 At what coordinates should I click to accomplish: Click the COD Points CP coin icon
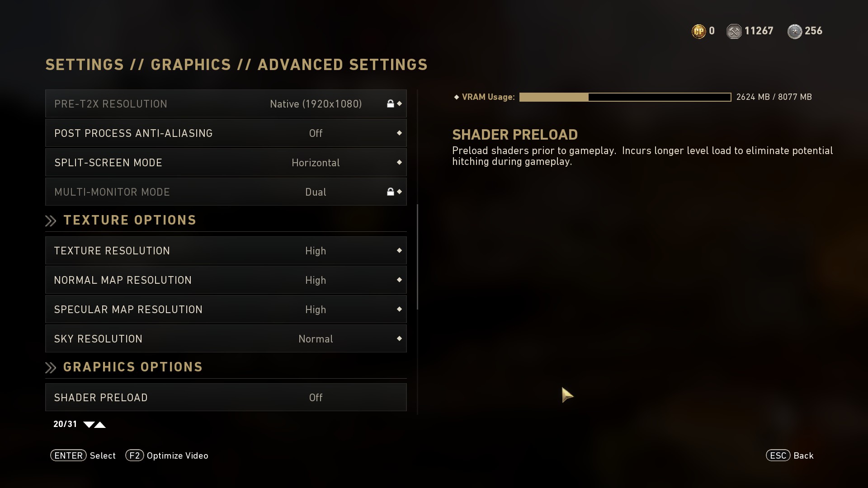pyautogui.click(x=698, y=31)
